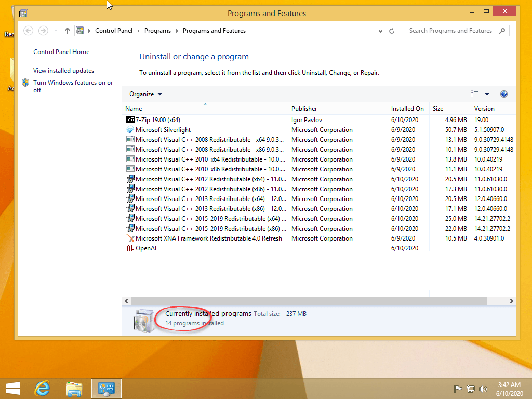Click icon of Visual C++ 2008 x64 row
Screen dimensions: 532x399
[x=130, y=139]
